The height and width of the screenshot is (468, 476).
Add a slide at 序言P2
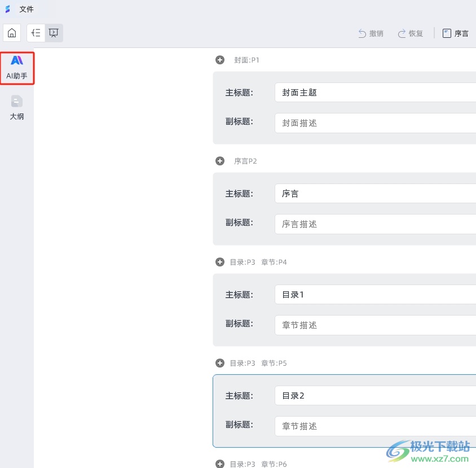pyautogui.click(x=220, y=161)
